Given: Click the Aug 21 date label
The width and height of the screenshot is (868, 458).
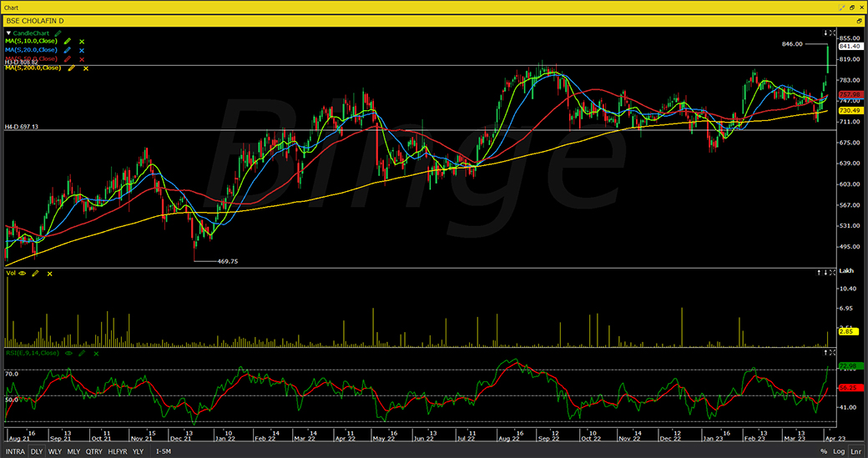Looking at the screenshot, I should click(19, 439).
